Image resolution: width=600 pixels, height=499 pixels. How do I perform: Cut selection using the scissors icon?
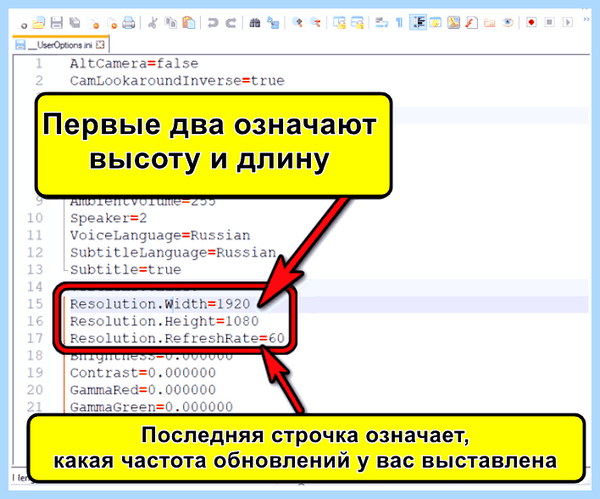point(152,23)
